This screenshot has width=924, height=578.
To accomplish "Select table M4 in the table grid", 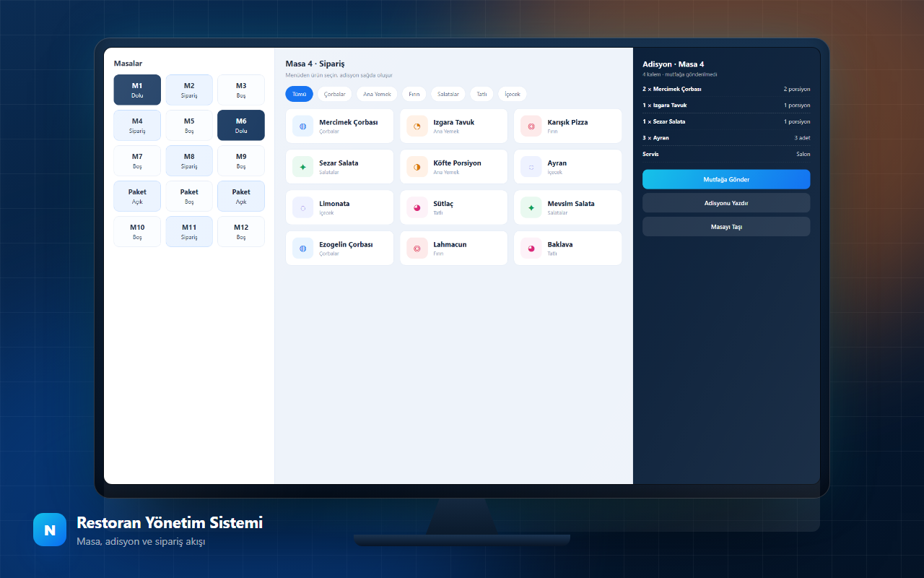I will [137, 125].
